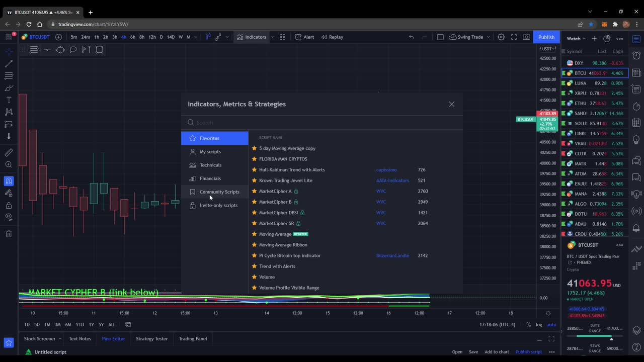
Task: Select the measure ruler tool
Action: tap(9, 152)
